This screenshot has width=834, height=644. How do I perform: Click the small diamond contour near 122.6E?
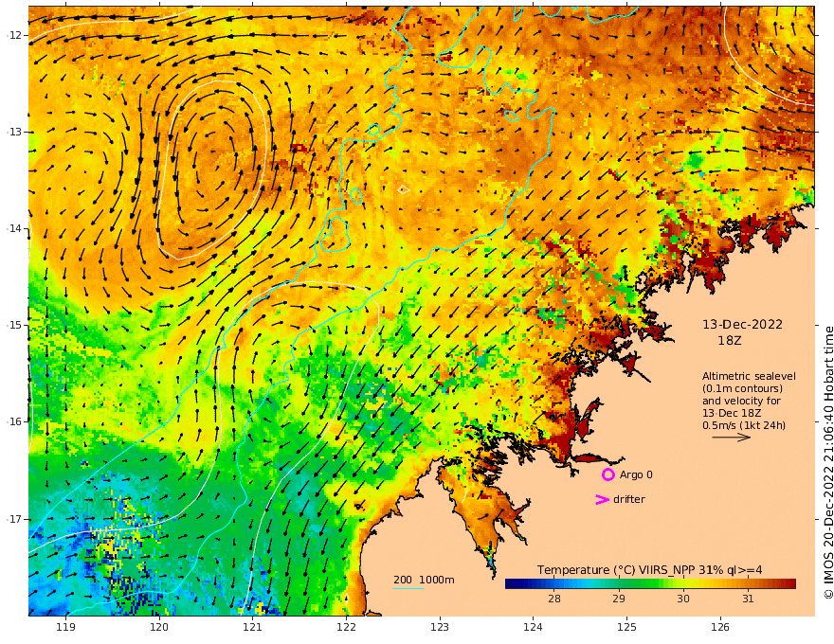click(403, 189)
